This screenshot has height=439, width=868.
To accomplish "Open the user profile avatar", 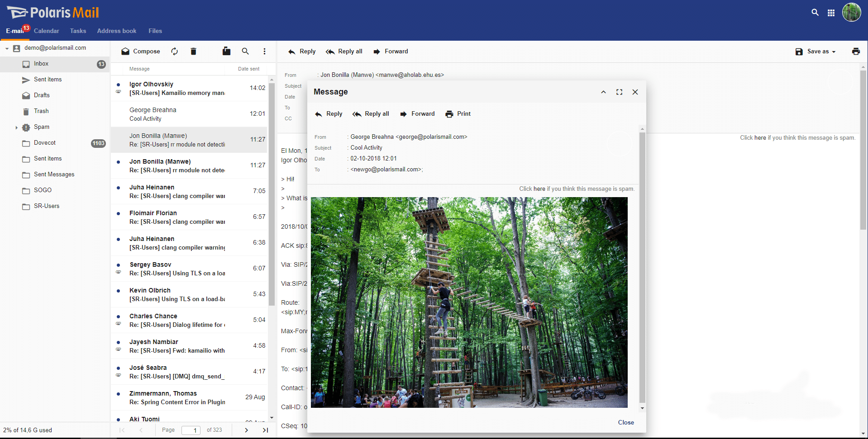I will [x=851, y=12].
